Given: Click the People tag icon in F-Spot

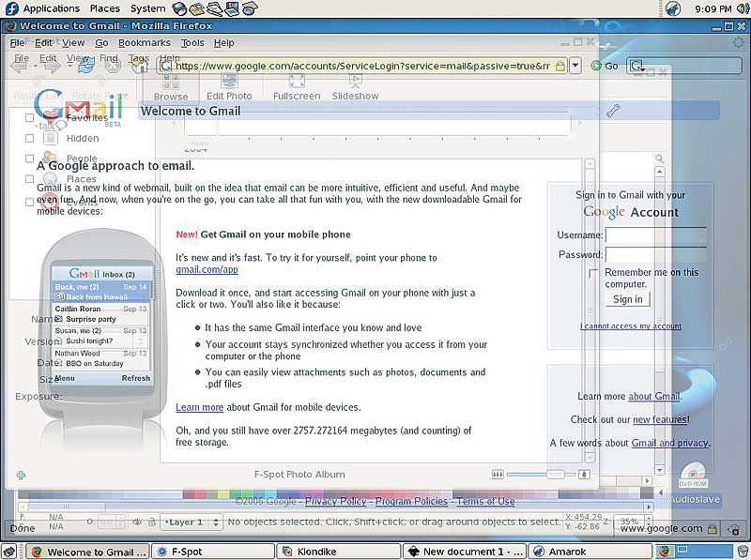Looking at the screenshot, I should point(50,158).
